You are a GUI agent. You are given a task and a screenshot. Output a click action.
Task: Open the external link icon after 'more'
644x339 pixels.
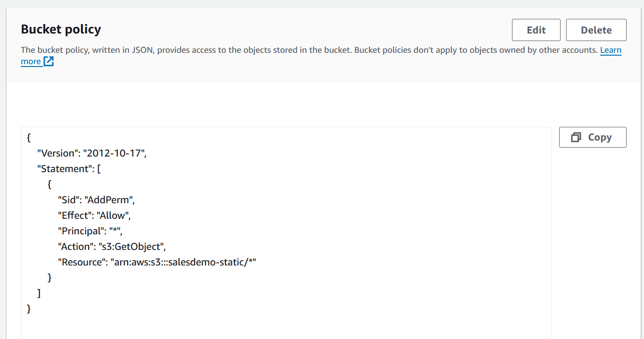49,61
